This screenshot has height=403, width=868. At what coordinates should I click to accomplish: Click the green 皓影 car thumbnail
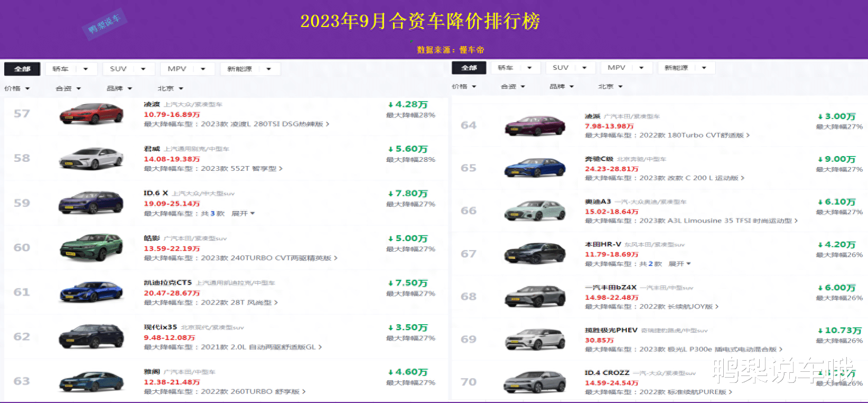(x=91, y=247)
